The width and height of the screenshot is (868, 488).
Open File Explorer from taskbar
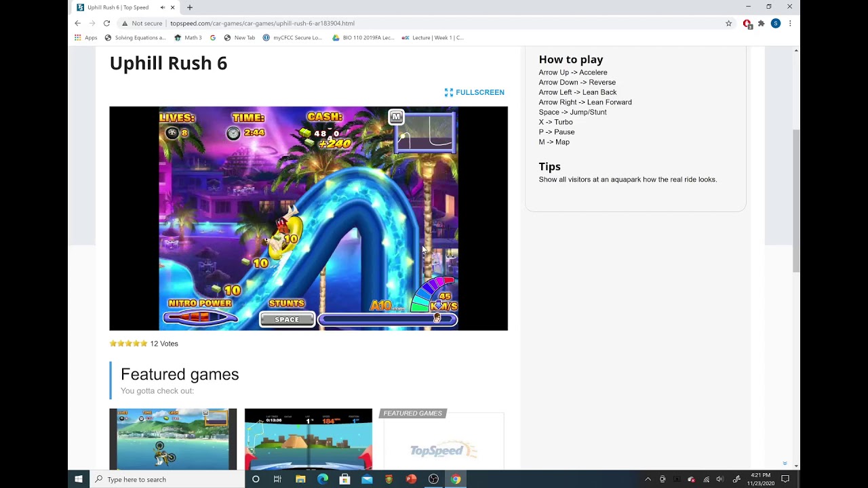coord(300,479)
